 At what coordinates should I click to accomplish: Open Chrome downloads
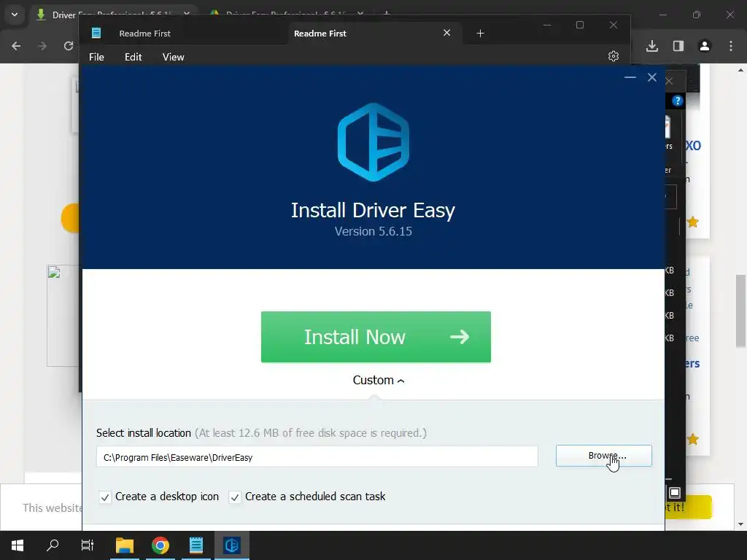[652, 46]
